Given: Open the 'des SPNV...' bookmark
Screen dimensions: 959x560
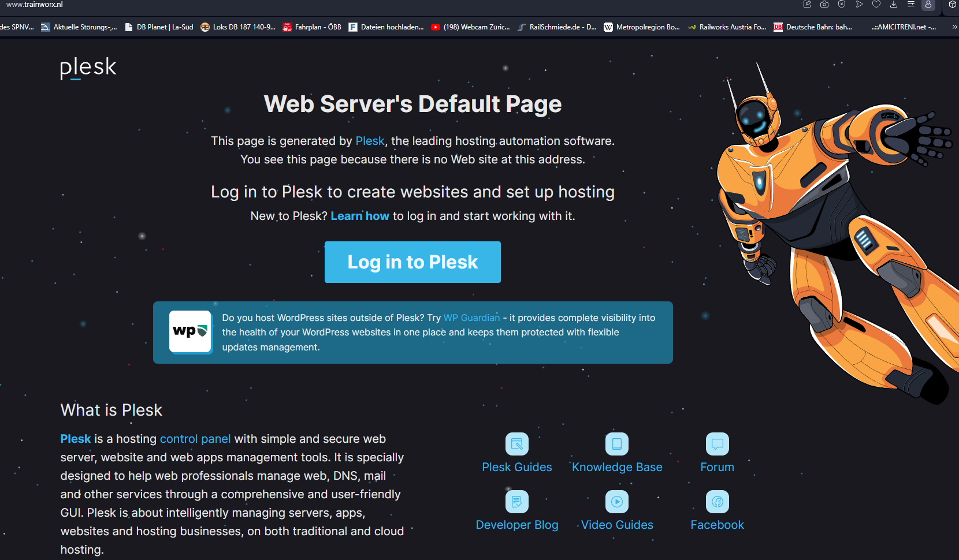Looking at the screenshot, I should (x=17, y=27).
